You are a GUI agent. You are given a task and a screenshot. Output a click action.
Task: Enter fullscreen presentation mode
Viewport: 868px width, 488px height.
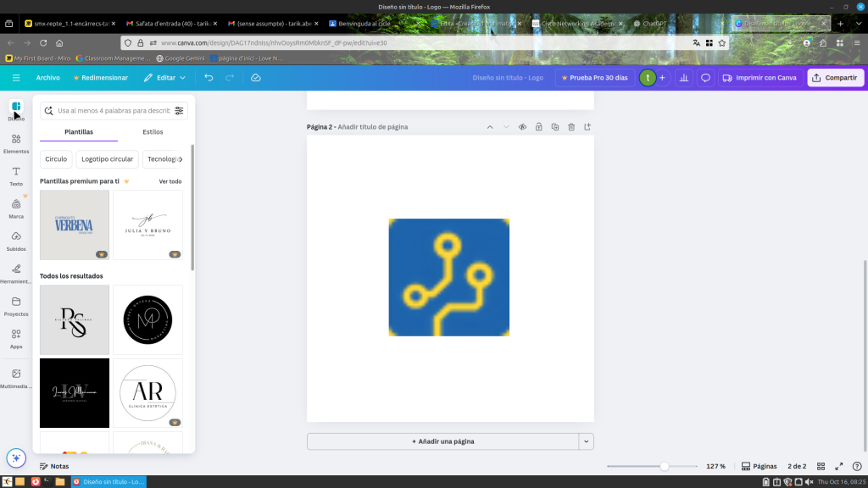click(x=839, y=466)
